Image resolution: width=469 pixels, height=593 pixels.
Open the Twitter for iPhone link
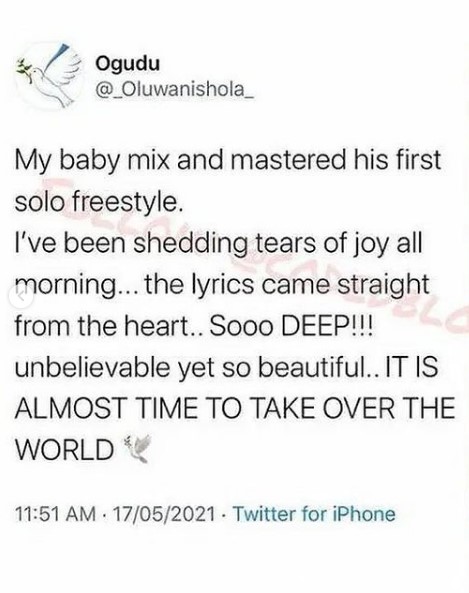click(x=314, y=514)
